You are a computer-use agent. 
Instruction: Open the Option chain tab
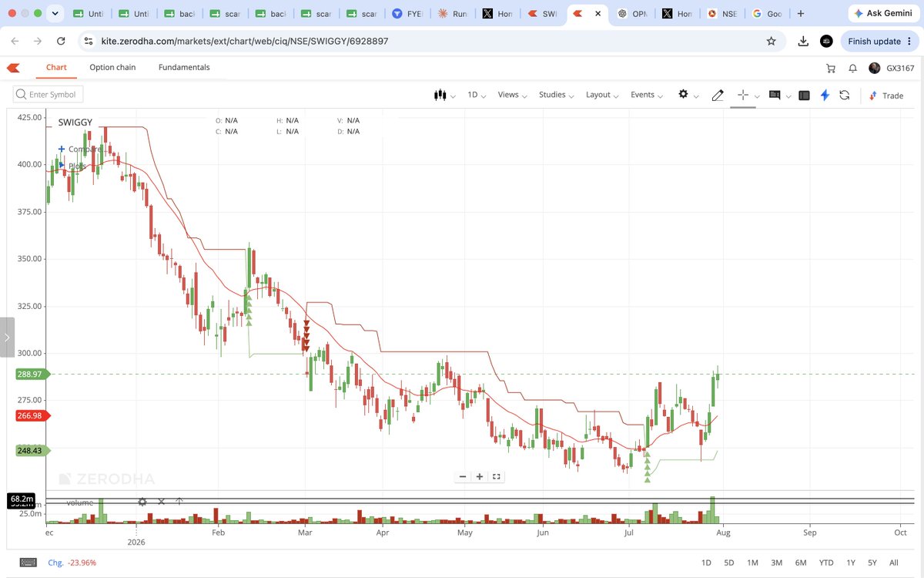click(x=112, y=67)
